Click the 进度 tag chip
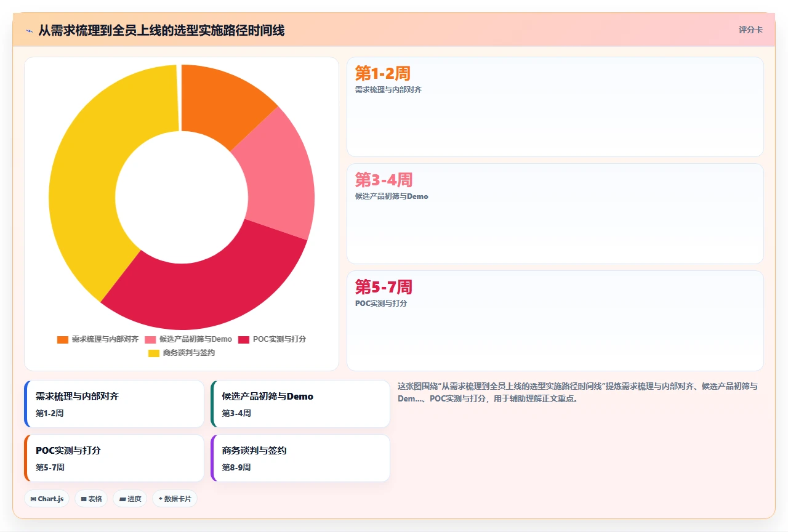 coord(130,499)
